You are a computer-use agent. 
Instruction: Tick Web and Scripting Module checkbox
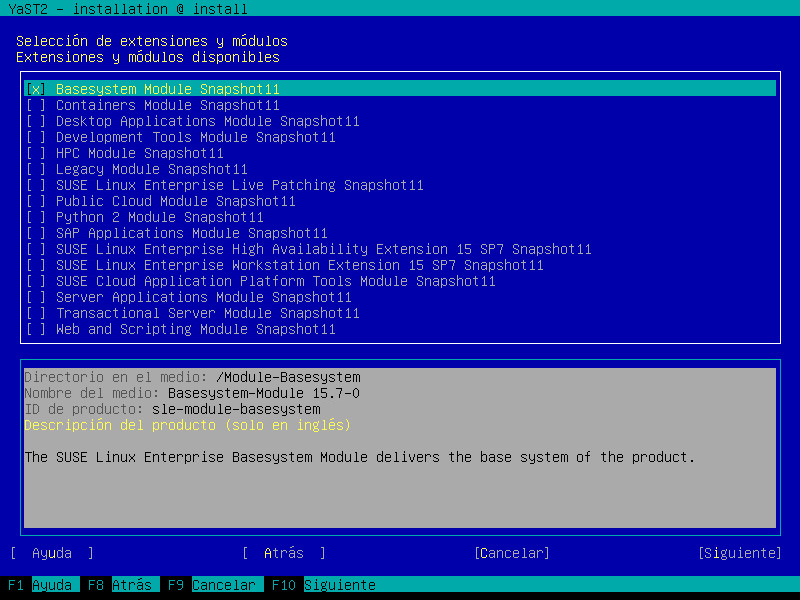click(x=36, y=329)
